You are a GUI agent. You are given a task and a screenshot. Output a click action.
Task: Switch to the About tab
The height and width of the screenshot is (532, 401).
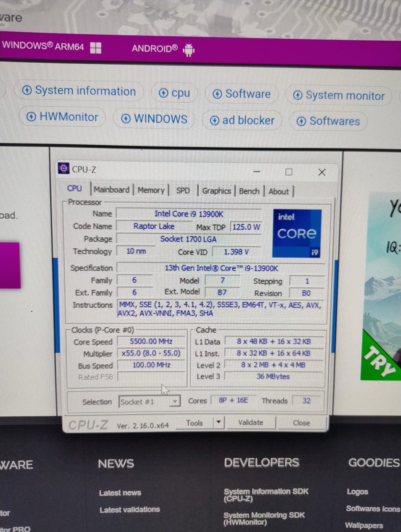coord(279,192)
